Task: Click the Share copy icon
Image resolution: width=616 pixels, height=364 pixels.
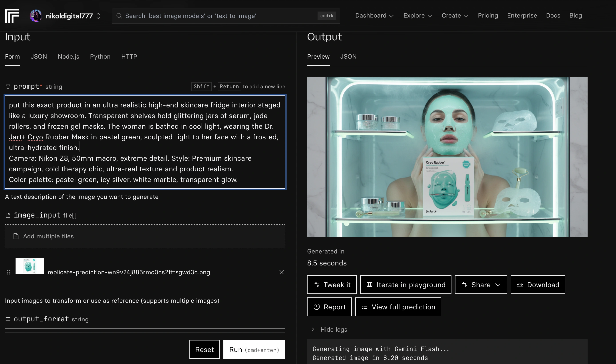Action: click(x=464, y=285)
